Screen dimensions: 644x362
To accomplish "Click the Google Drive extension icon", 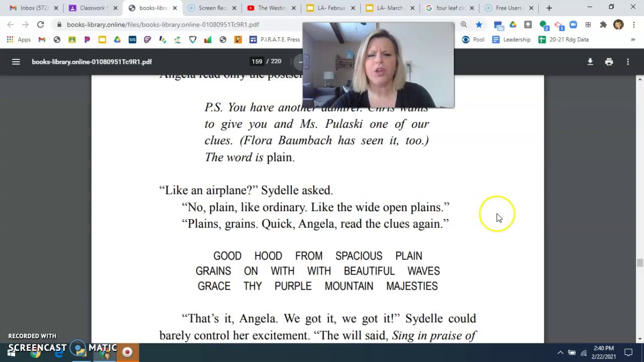I will 513,25.
